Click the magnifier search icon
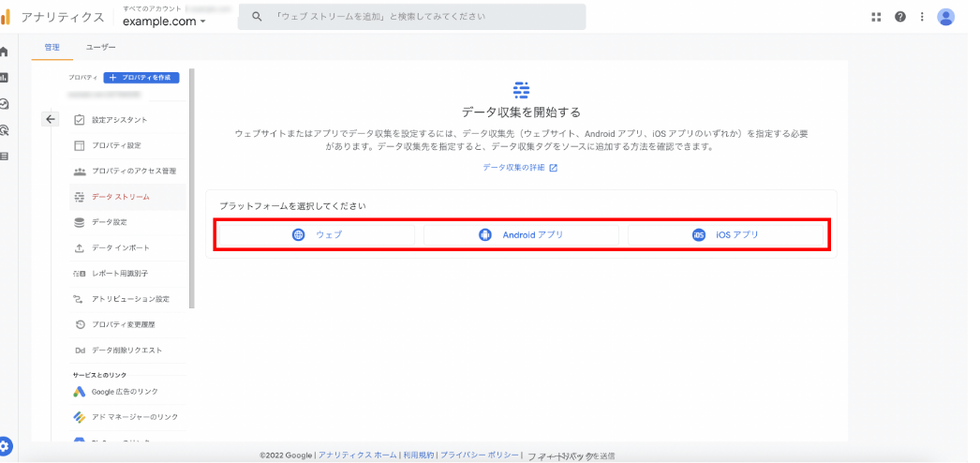This screenshot has width=980, height=463. point(257,17)
